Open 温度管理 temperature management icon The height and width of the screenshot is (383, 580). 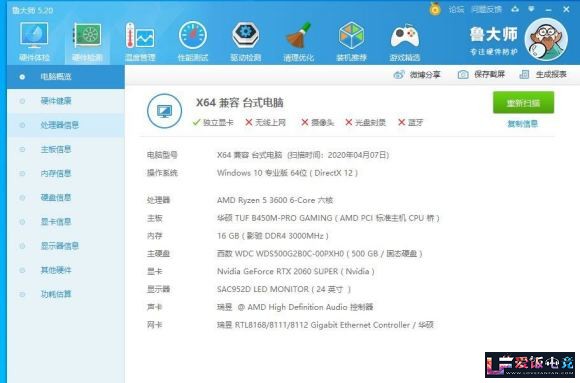point(140,41)
